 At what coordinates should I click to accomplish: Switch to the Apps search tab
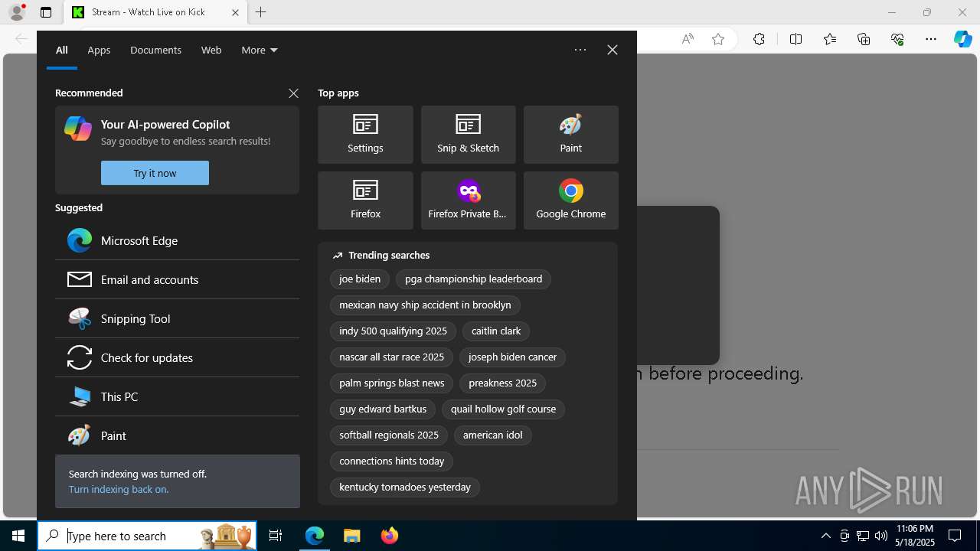(99, 50)
